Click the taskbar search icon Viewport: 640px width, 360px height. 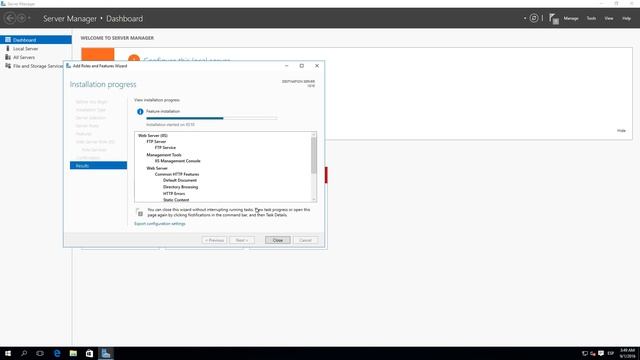[24, 353]
